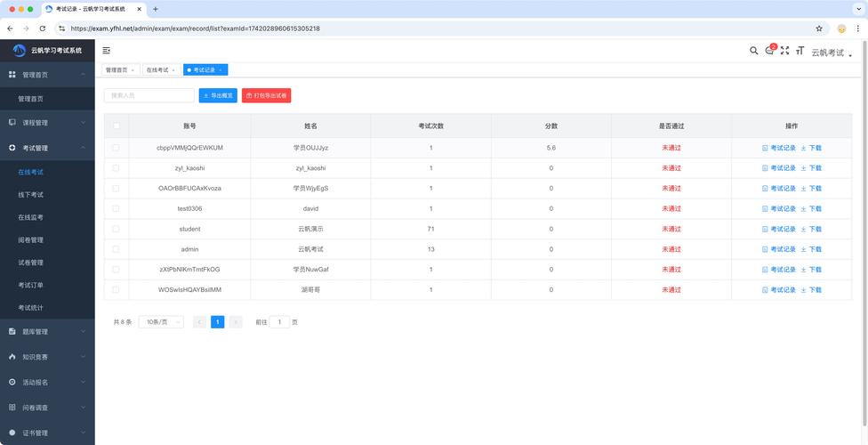
Task: Open 考试记录 link for student row
Action: click(779, 229)
